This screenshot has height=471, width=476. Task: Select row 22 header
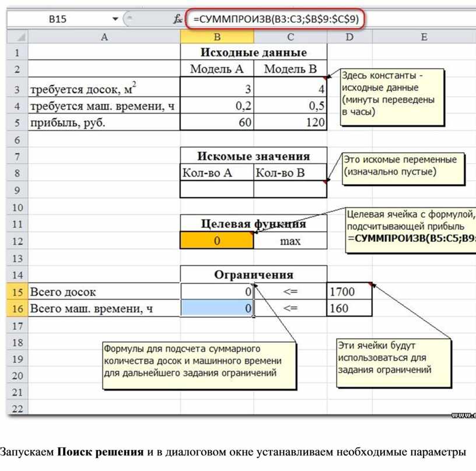pyautogui.click(x=17, y=408)
